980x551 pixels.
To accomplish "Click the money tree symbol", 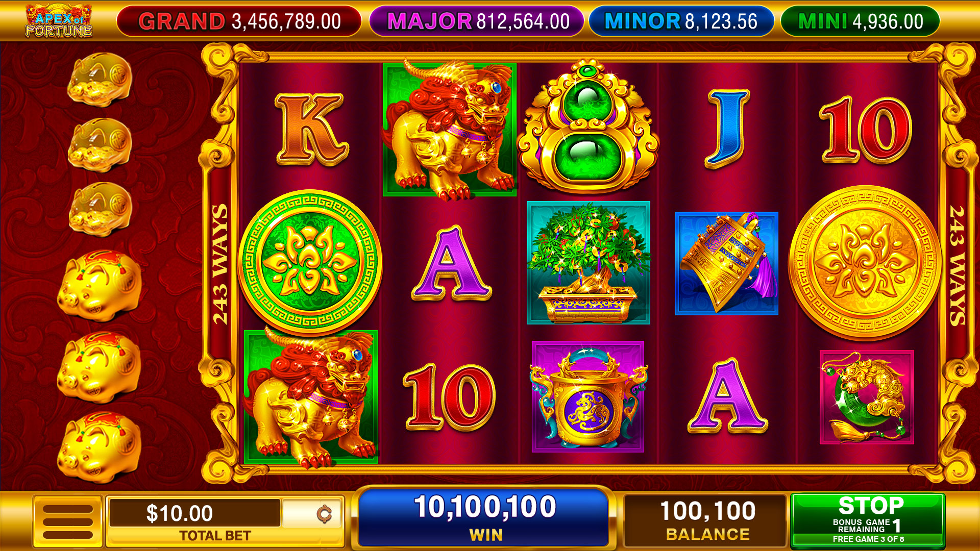I will [588, 263].
